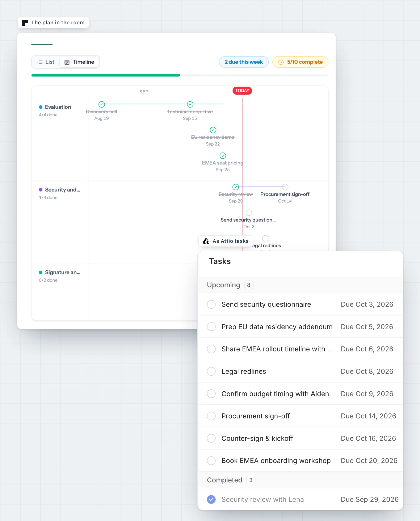Check off 'Book EMEA onboarding workshop'

click(211, 460)
